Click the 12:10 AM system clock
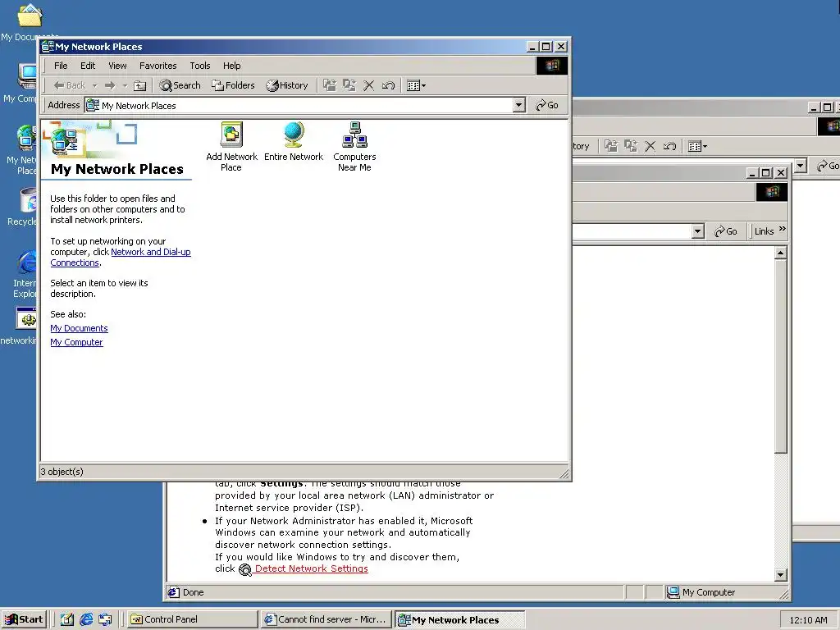840x630 pixels. pos(808,620)
